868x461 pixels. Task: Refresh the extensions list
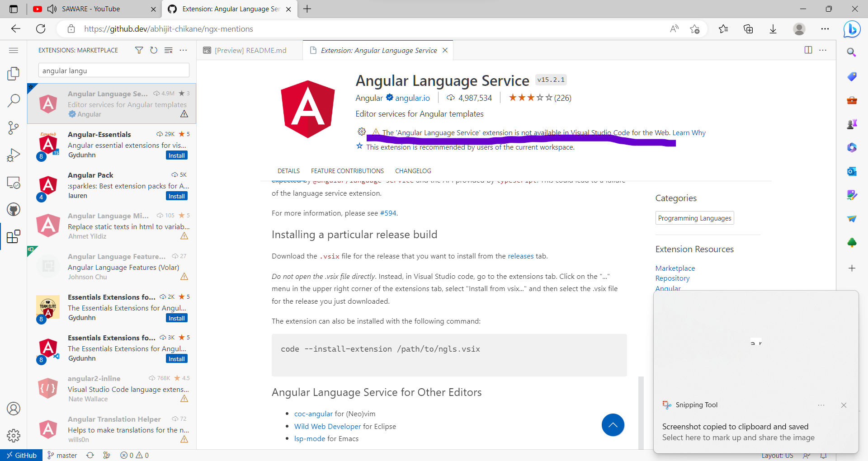click(x=154, y=50)
